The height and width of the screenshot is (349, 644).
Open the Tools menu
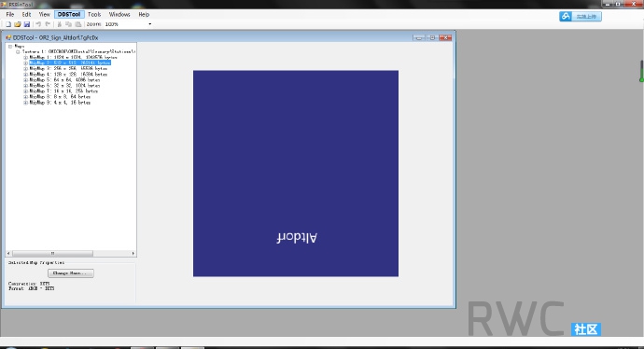click(94, 14)
